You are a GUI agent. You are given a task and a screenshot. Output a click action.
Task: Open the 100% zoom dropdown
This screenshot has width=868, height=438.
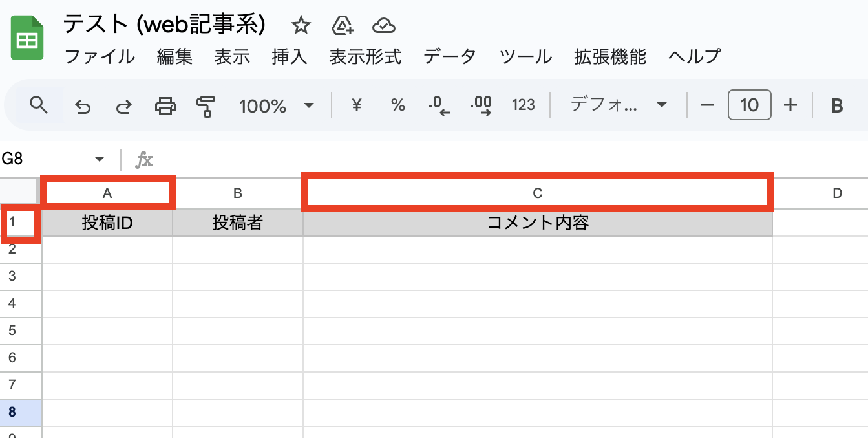pyautogui.click(x=276, y=105)
